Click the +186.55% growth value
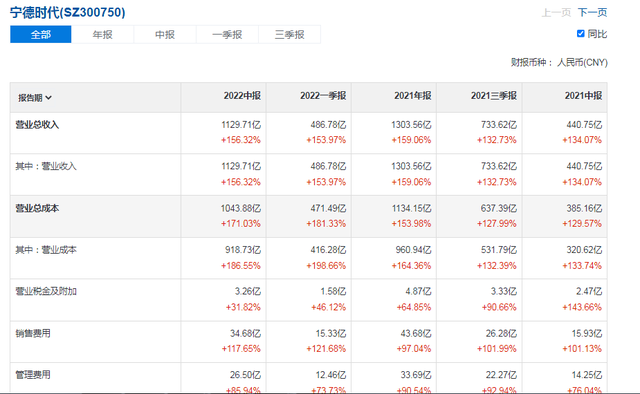 pos(241,266)
